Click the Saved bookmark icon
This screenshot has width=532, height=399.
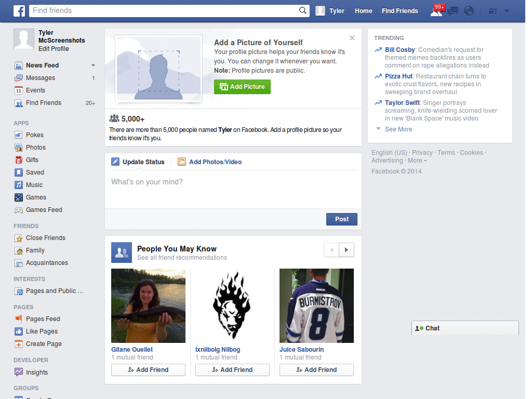19,172
